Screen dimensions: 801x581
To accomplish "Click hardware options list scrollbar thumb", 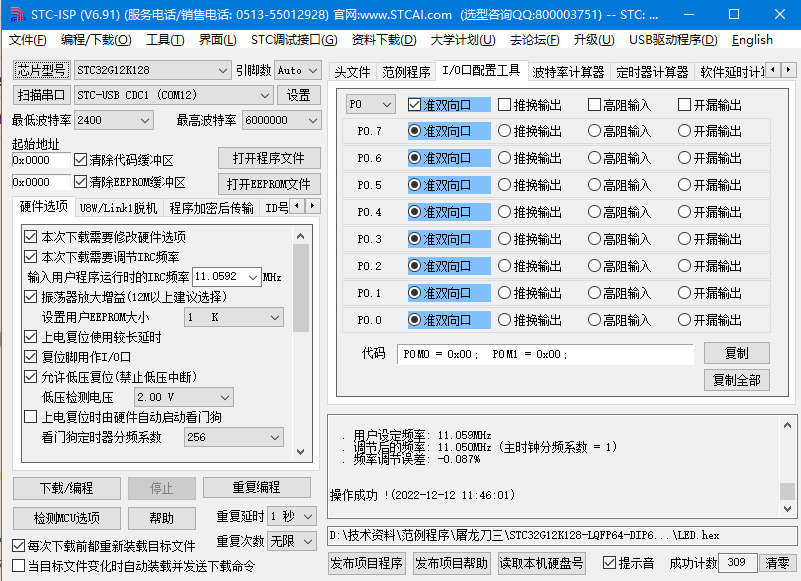I will tap(301, 289).
